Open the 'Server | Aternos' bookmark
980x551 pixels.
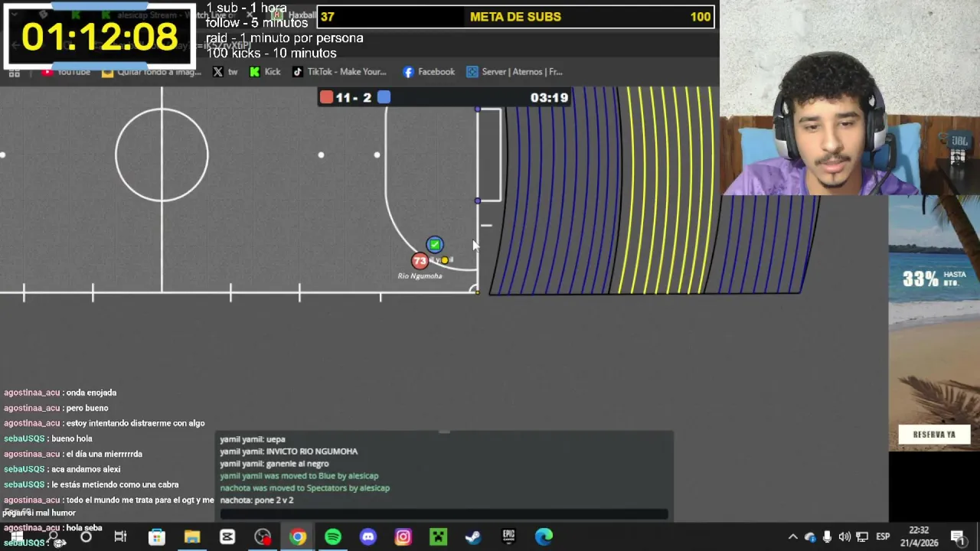point(514,72)
